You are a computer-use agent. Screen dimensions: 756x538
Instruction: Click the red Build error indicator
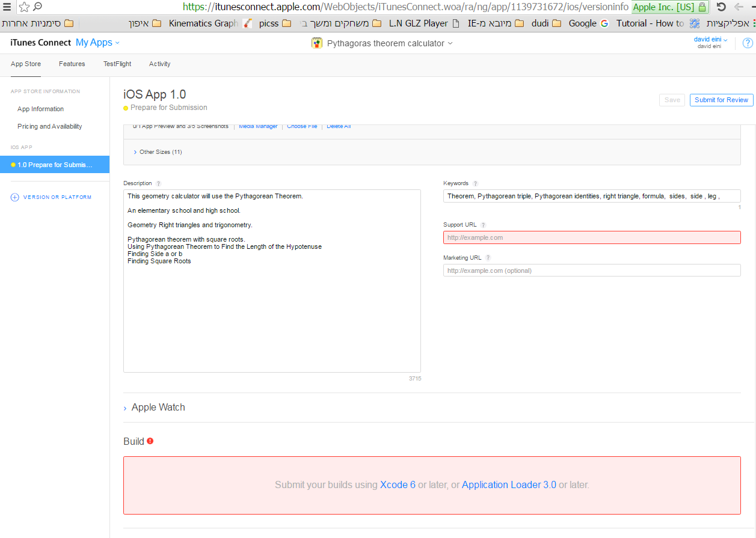(x=150, y=441)
